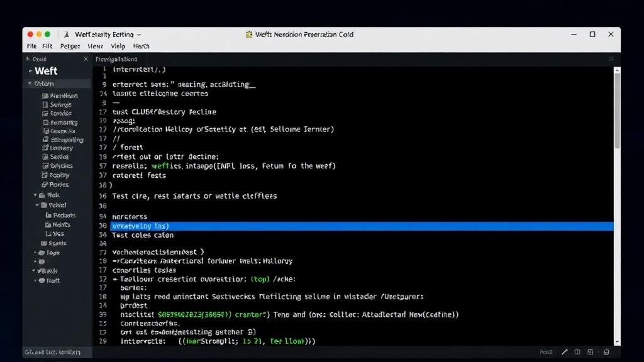Open the Vienc menu

click(x=96, y=47)
